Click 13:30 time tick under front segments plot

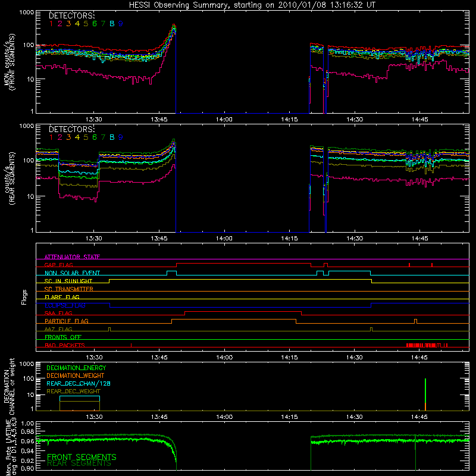click(94, 120)
